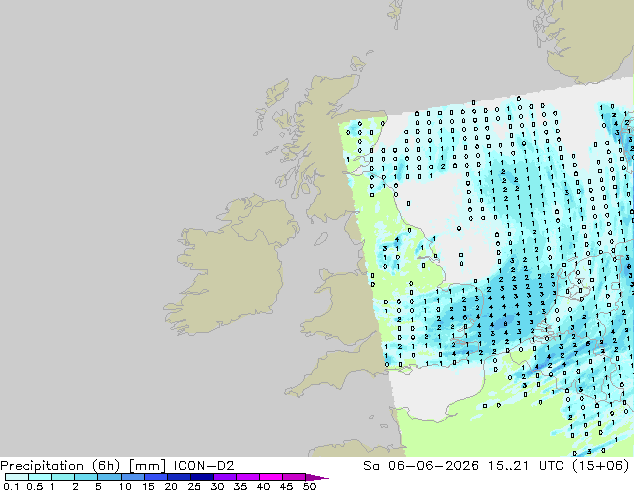
Task: Select the legend swatch between 20 and 25
Action: click(x=178, y=477)
